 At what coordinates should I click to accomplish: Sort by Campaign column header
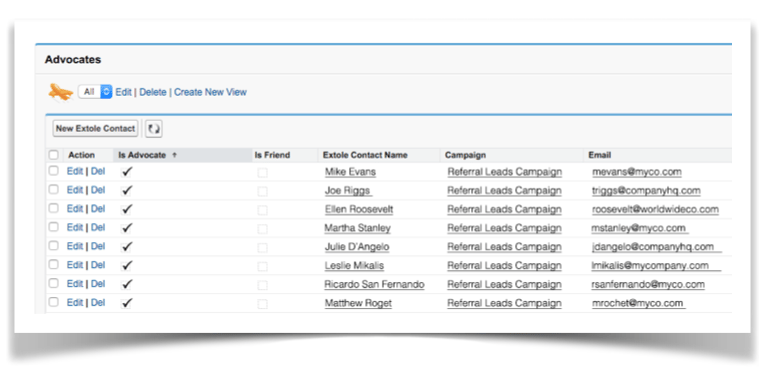coord(465,155)
